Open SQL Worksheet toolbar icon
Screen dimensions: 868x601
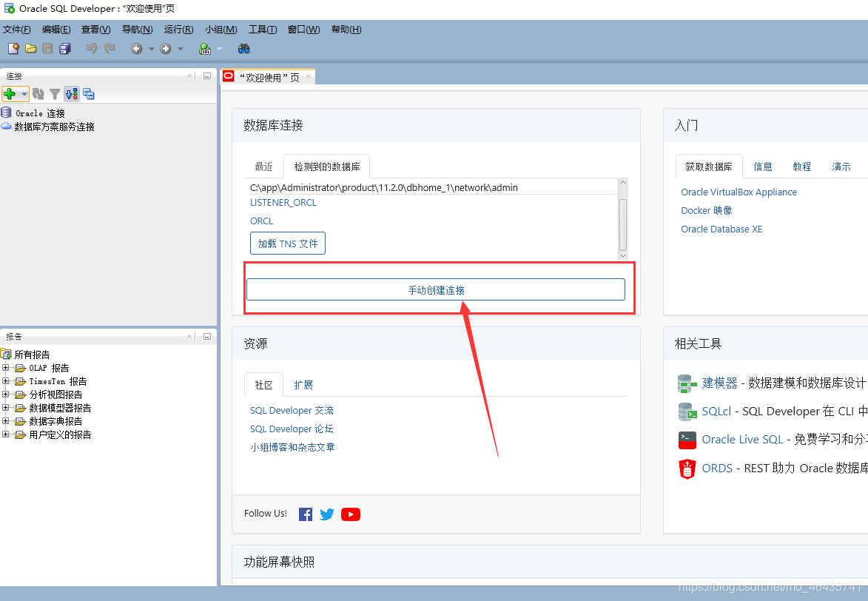coord(205,49)
